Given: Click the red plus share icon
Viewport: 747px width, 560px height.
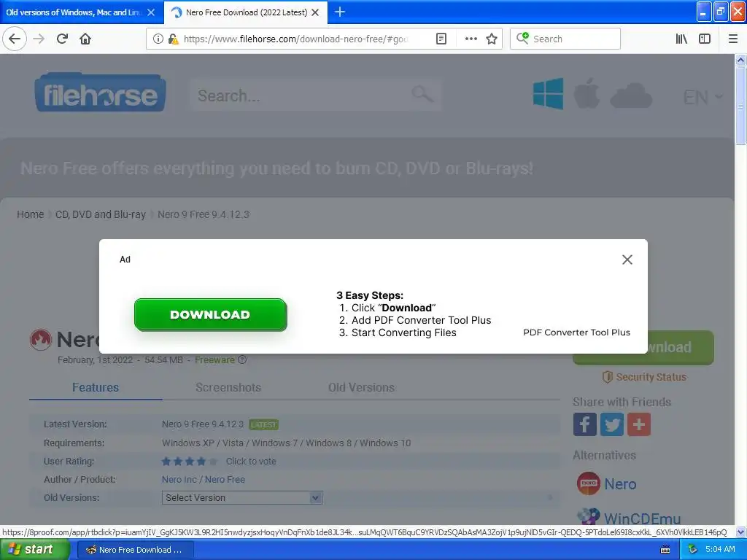Looking at the screenshot, I should click(x=639, y=424).
